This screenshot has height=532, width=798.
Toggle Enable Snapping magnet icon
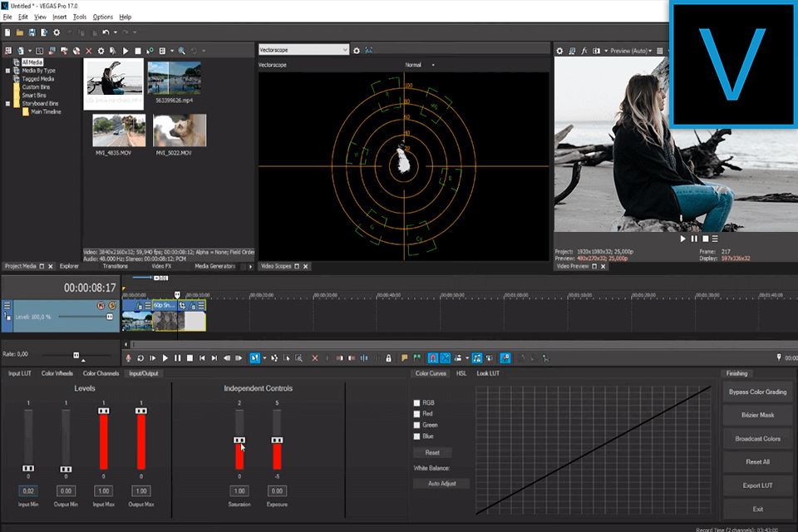[432, 358]
